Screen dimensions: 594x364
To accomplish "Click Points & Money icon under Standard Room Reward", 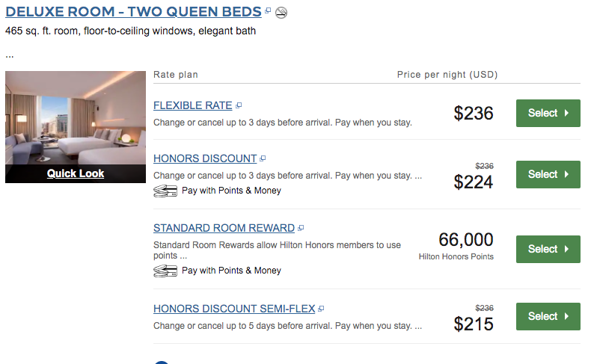I will [165, 271].
